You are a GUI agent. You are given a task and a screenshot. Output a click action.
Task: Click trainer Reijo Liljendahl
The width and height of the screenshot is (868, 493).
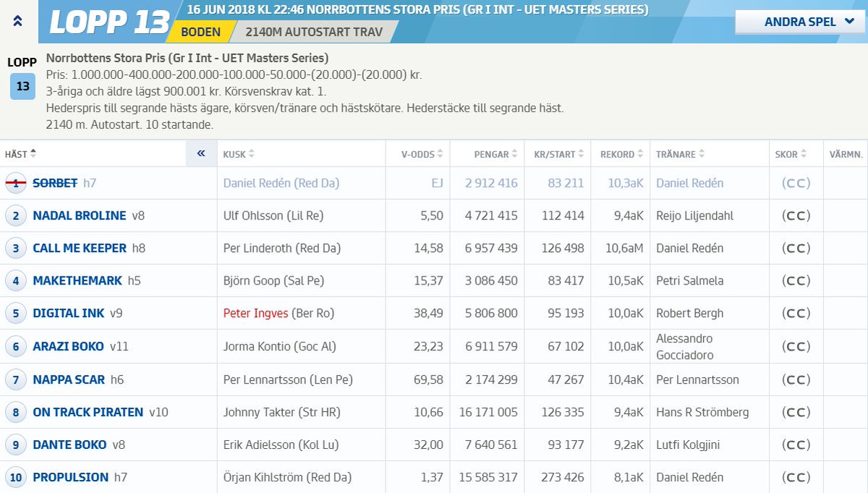694,216
